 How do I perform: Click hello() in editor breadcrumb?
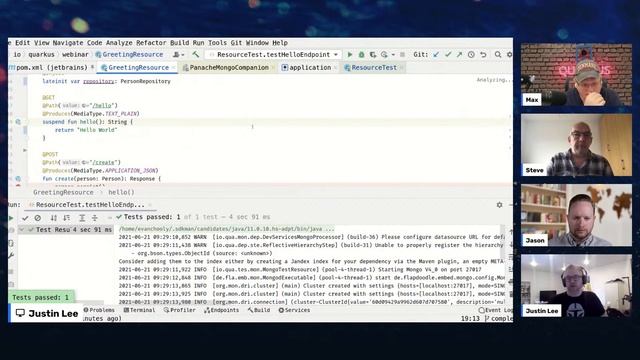(x=121, y=192)
